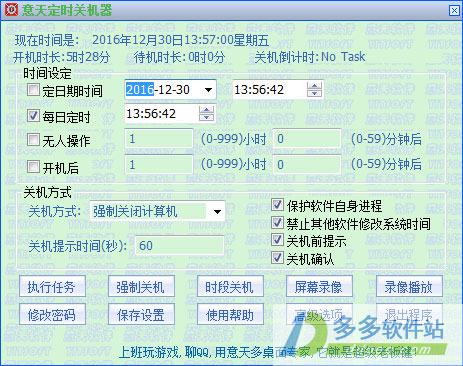Enable the 无人操作 checkbox
Image resolution: width=463 pixels, height=366 pixels.
[33, 140]
